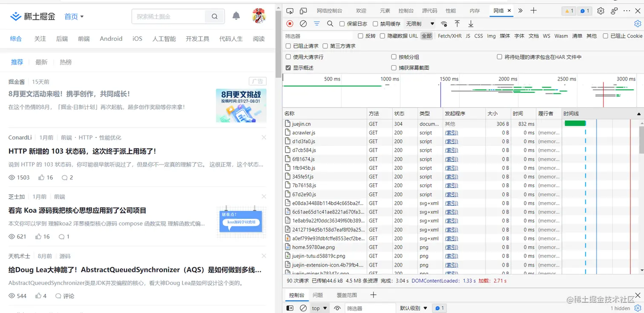
Task: Open the 问题 drawer tab
Action: coord(318,295)
